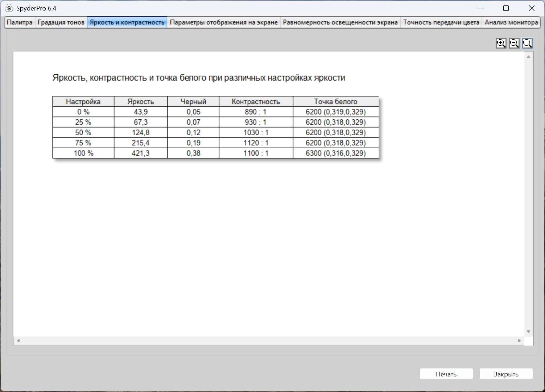Click the SpyderPro 6.4 window title
This screenshot has width=545, height=392.
point(36,8)
